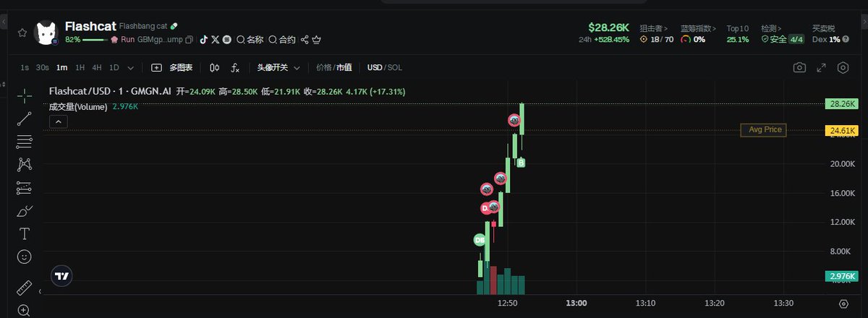Screen dimensions: 868x318
Task: Select the zoom-in tool
Action: 25,311
